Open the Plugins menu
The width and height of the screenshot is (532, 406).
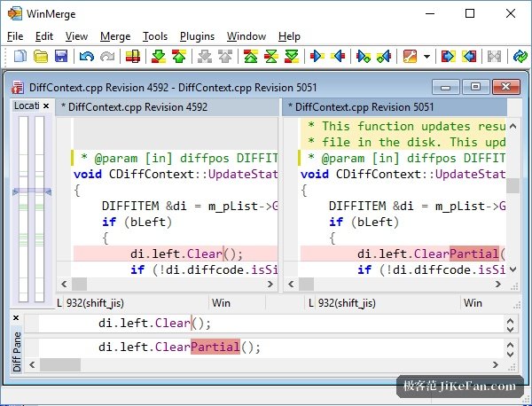[x=197, y=36]
